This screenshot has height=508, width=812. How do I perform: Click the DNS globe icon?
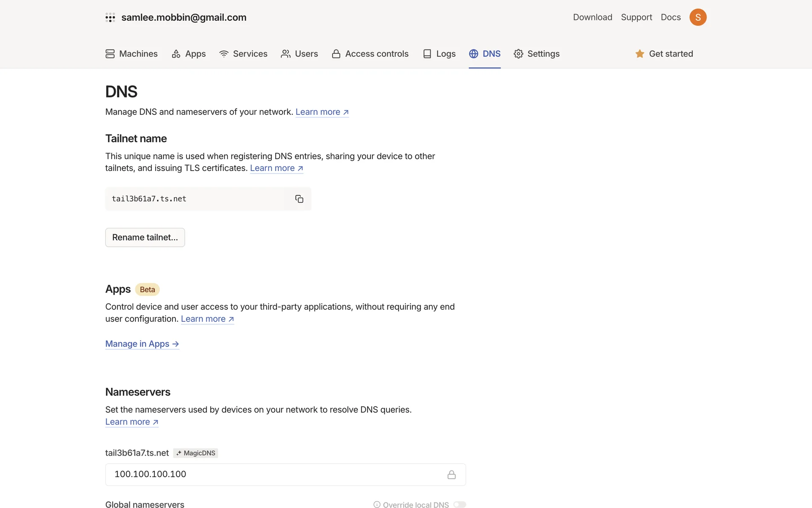pyautogui.click(x=473, y=54)
